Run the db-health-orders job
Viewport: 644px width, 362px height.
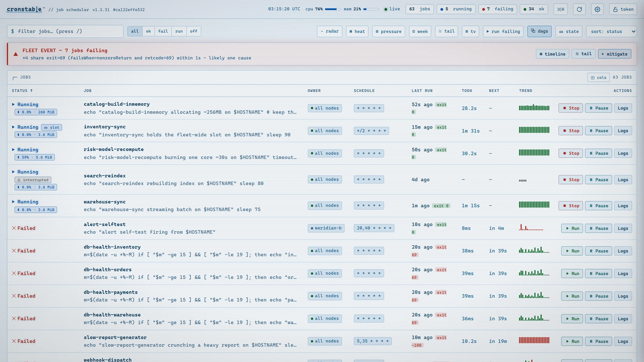[x=572, y=274]
